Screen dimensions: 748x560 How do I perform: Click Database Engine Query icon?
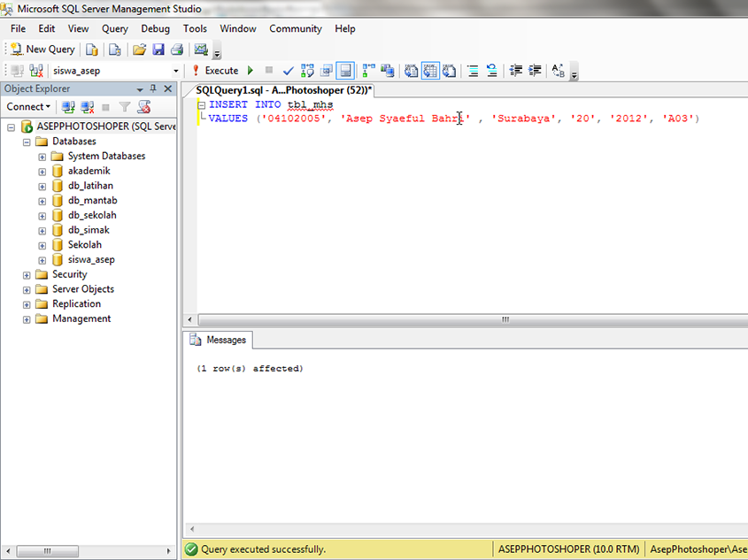pos(91,49)
